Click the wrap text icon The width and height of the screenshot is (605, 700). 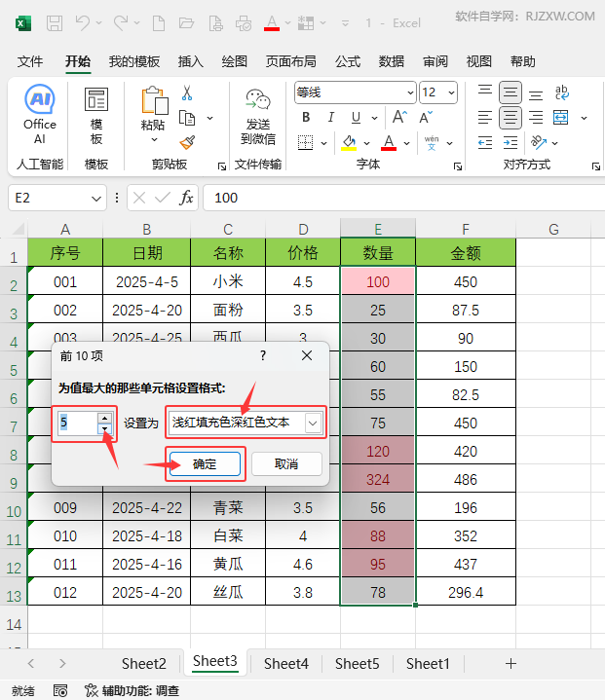[561, 92]
